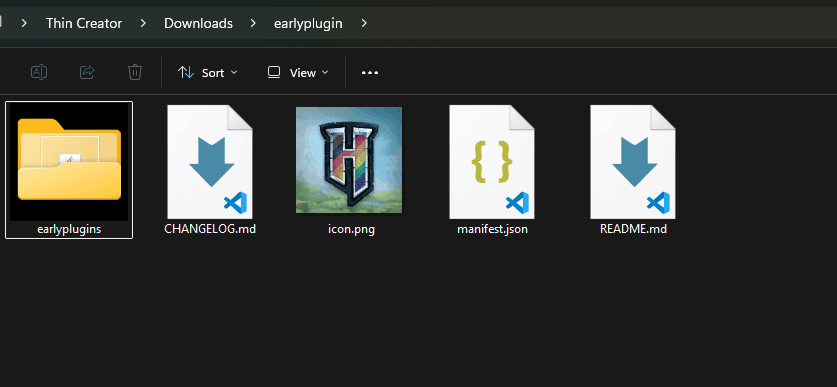Click the Rename toolbar icon

[x=39, y=72]
